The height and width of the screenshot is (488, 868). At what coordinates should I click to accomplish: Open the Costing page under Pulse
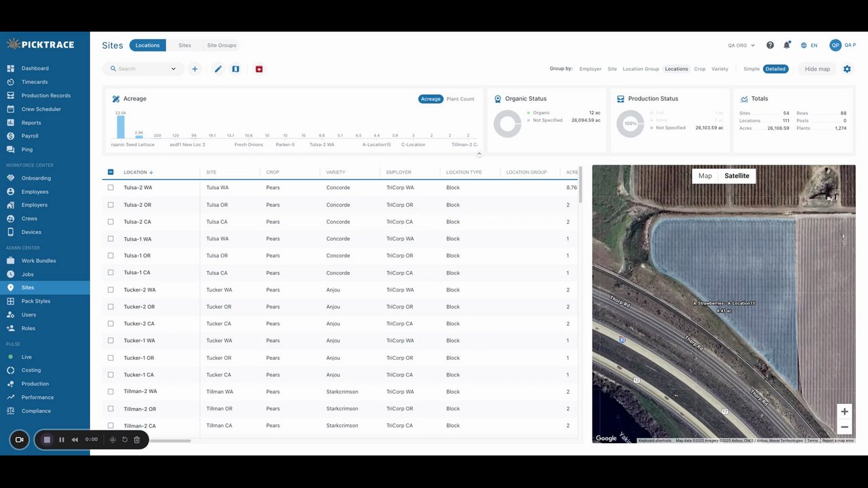[x=31, y=370]
